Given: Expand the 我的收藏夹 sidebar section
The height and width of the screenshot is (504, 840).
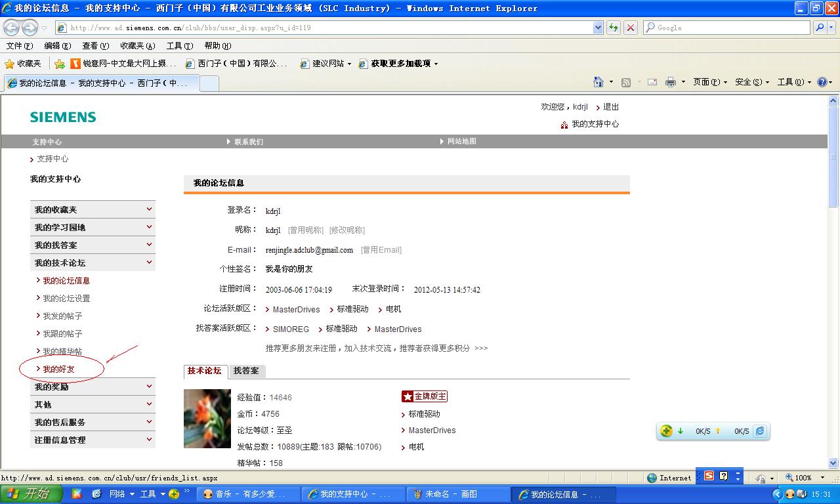Looking at the screenshot, I should click(x=93, y=209).
